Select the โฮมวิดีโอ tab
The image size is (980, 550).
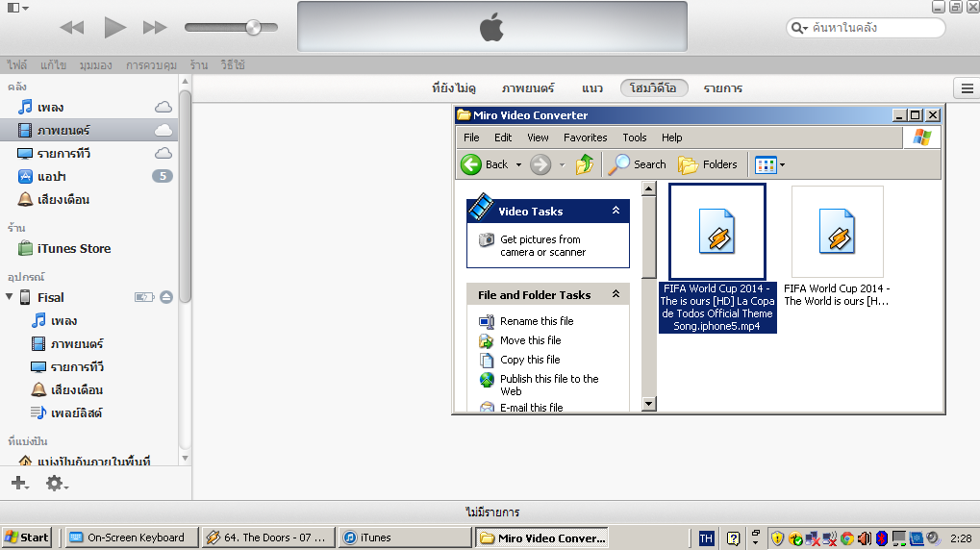654,88
